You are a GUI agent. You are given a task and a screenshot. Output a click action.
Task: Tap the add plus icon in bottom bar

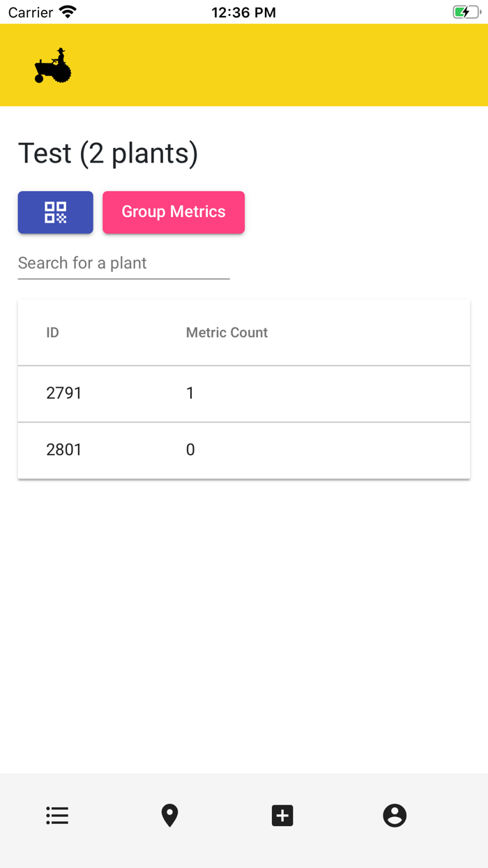(282, 815)
